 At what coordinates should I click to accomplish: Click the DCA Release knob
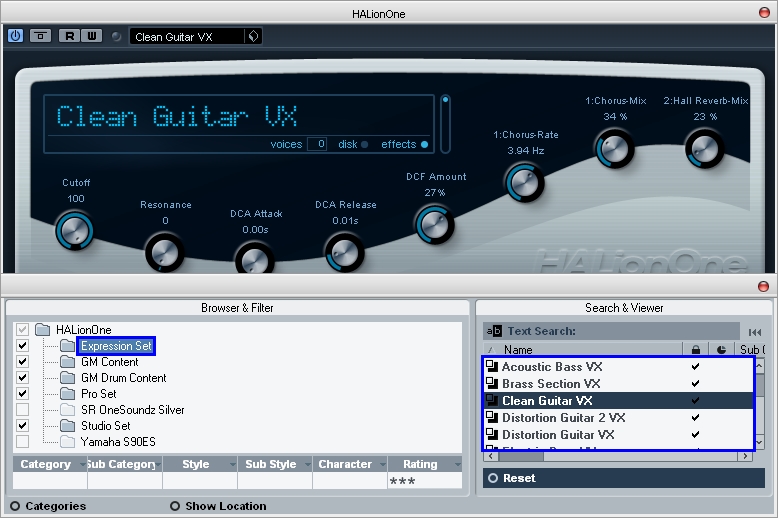(x=344, y=253)
